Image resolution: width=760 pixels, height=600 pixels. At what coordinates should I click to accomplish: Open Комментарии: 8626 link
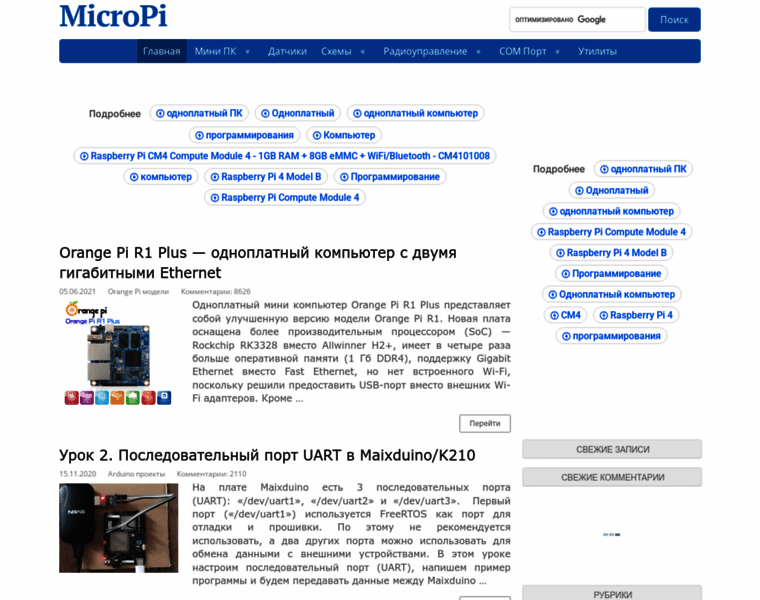[x=216, y=291]
